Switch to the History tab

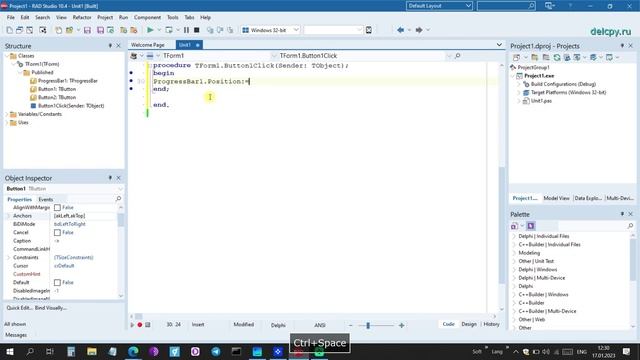pos(491,324)
